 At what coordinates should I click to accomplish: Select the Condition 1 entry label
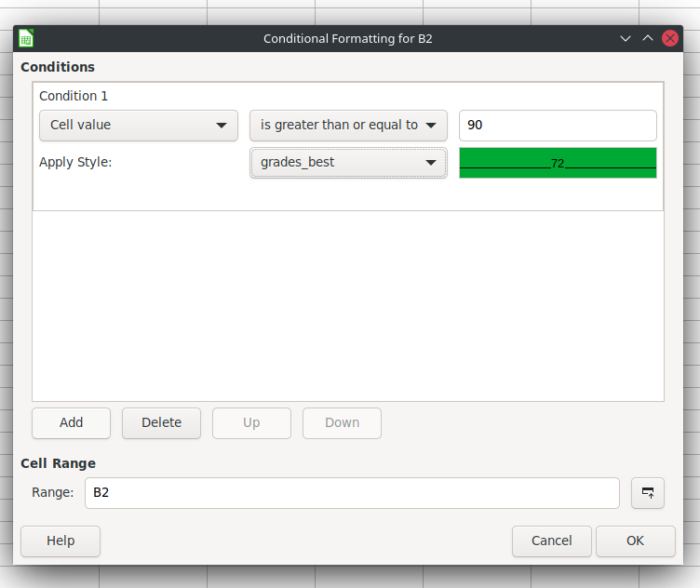[74, 96]
